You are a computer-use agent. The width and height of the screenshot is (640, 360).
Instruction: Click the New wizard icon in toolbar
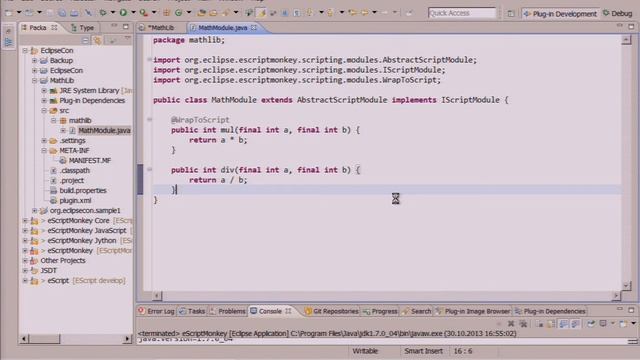(x=9, y=13)
